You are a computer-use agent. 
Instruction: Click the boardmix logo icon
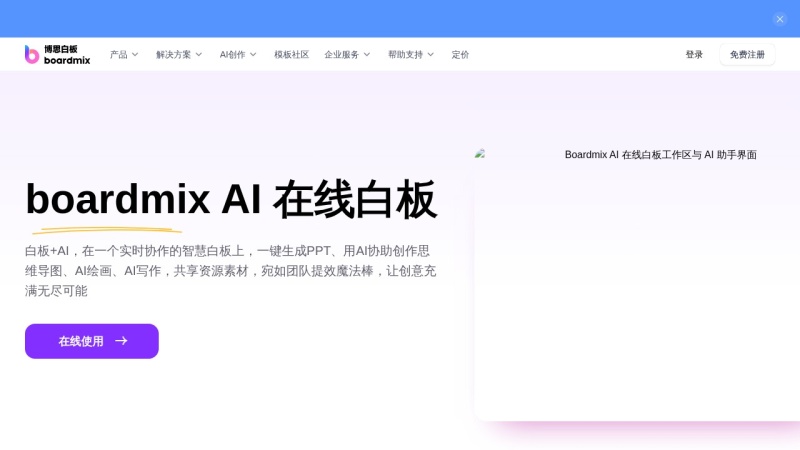point(32,55)
